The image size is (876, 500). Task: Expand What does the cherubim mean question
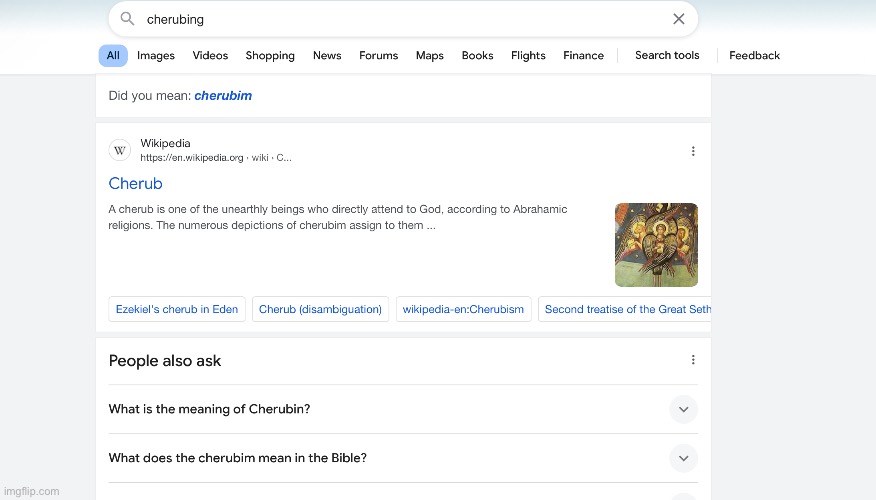coord(683,459)
